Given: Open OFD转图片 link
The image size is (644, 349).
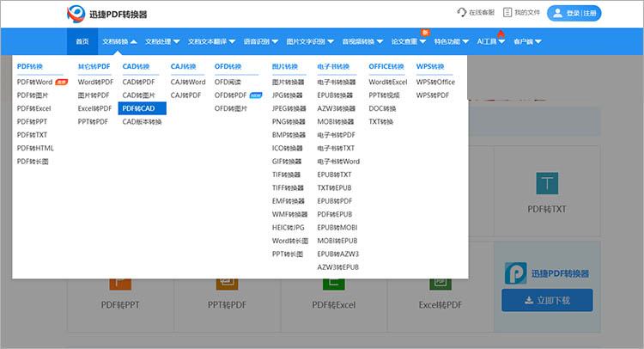Looking at the screenshot, I should [231, 108].
